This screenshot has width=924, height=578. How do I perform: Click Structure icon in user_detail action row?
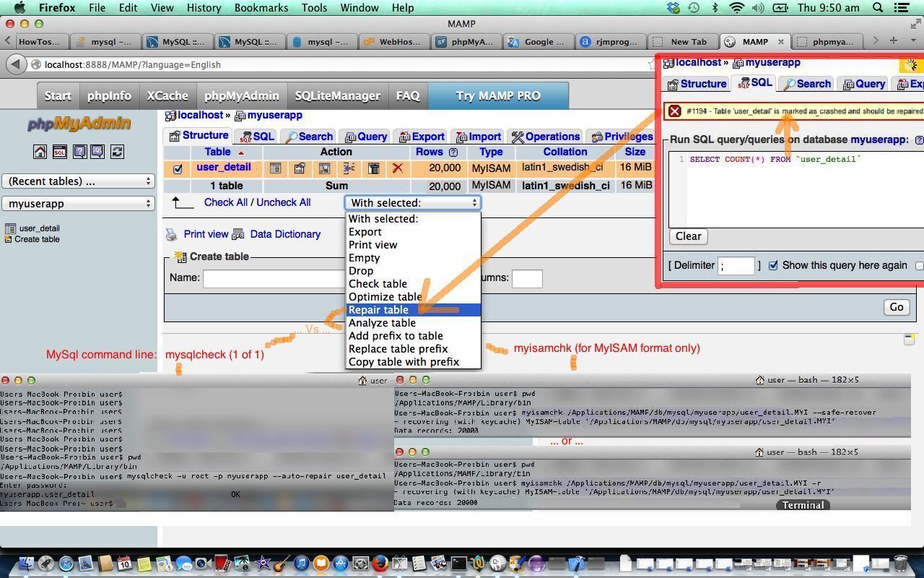point(300,168)
